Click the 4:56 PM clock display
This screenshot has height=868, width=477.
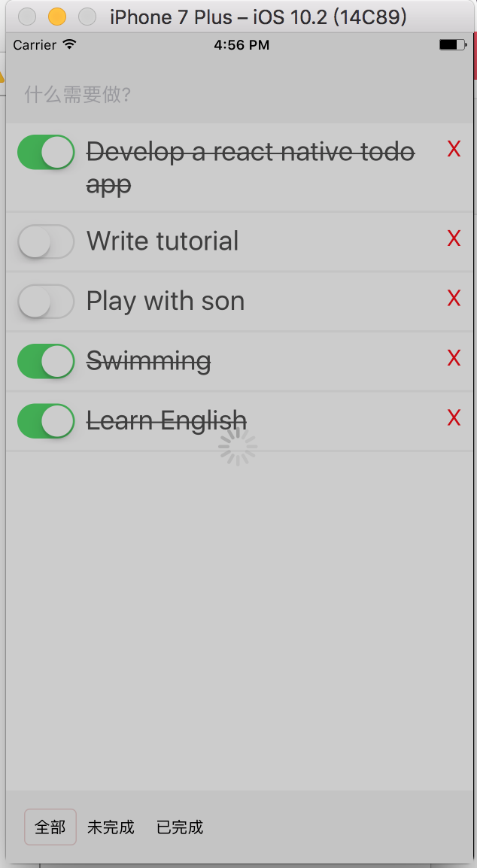(242, 44)
